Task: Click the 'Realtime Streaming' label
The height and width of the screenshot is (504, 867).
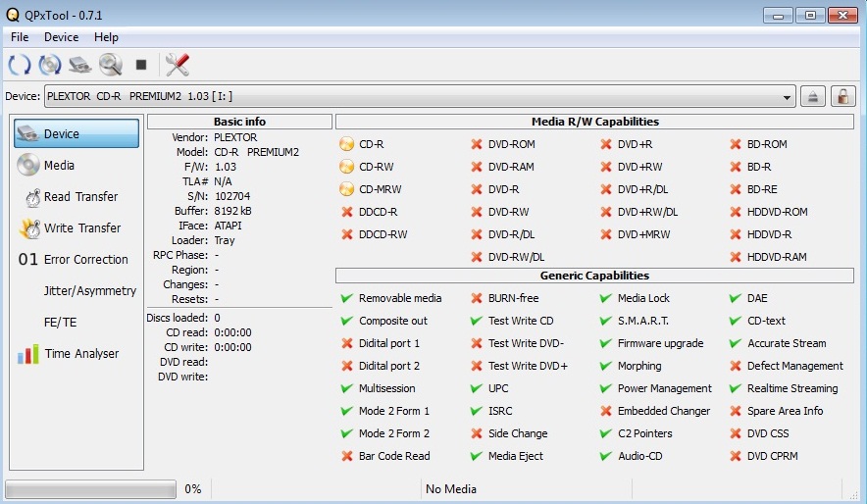Action: pyautogui.click(x=792, y=388)
